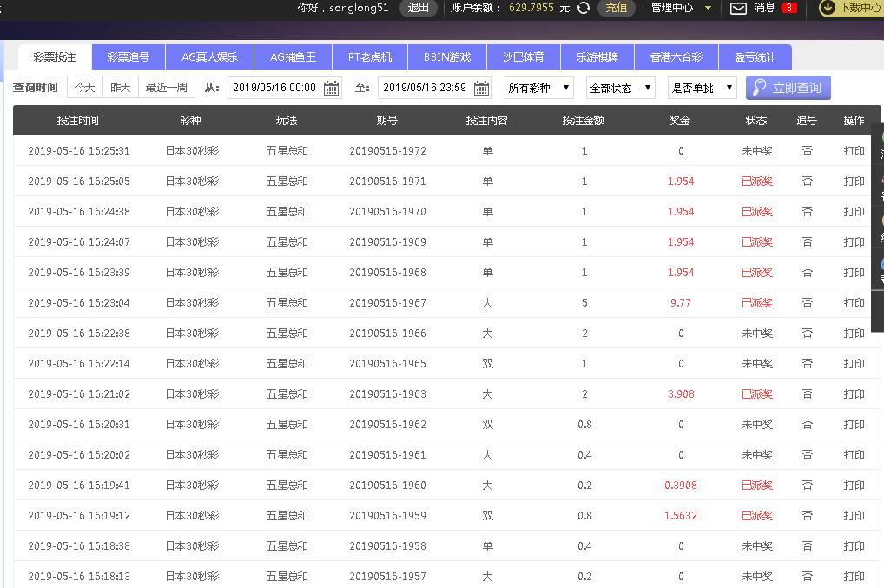Click 打印 for period 20190516-1966
Screen dimensions: 884x588
[x=854, y=334]
